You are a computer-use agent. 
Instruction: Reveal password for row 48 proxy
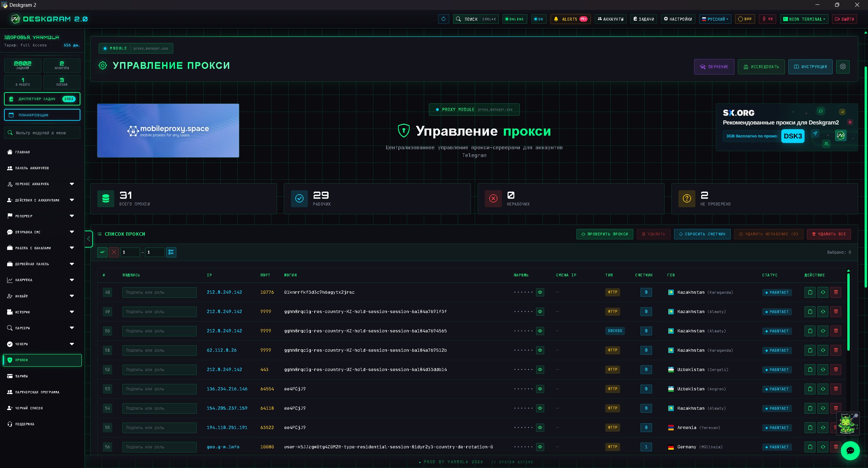[540, 292]
